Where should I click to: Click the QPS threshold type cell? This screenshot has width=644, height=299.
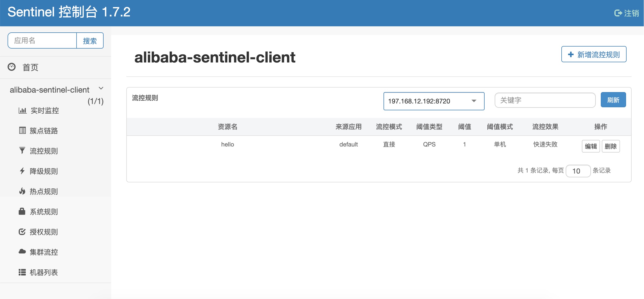click(429, 144)
